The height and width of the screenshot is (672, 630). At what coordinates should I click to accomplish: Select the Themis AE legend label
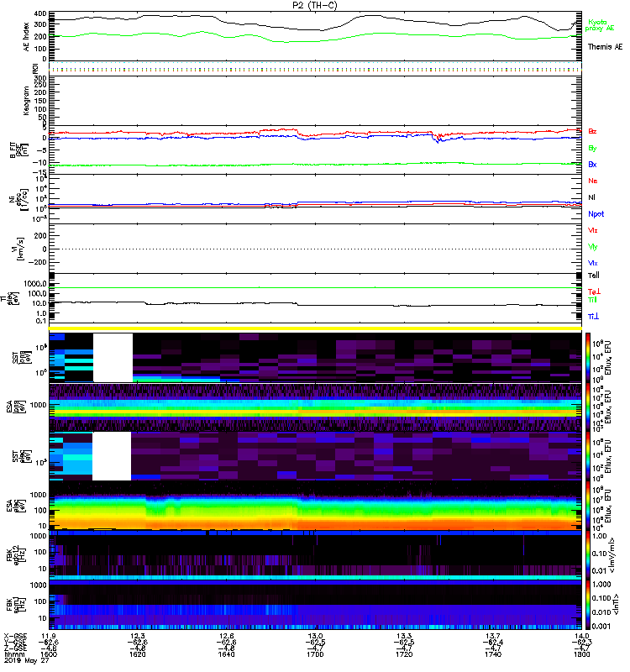tap(605, 47)
